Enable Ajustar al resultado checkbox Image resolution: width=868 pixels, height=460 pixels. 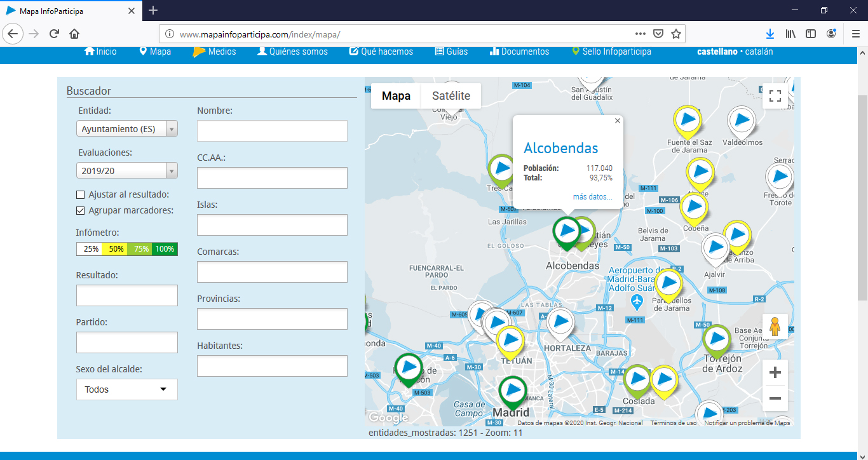(81, 194)
